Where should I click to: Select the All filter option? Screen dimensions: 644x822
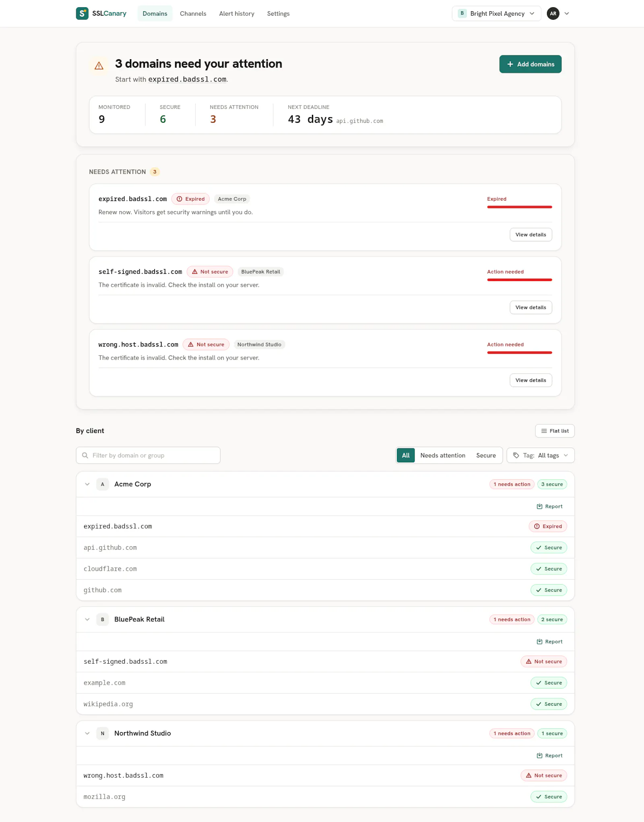406,455
